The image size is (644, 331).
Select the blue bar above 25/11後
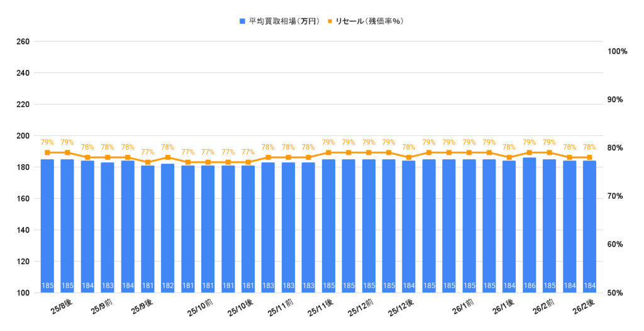(328, 226)
